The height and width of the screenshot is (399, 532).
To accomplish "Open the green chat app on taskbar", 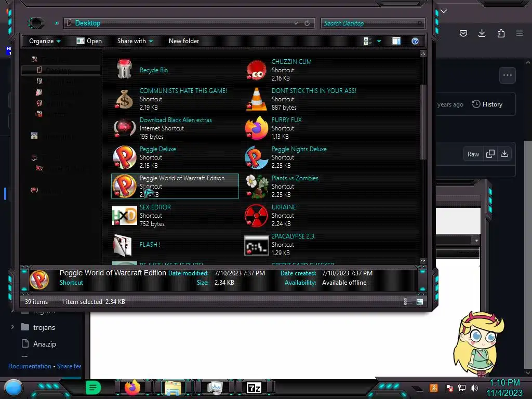I will point(94,388).
